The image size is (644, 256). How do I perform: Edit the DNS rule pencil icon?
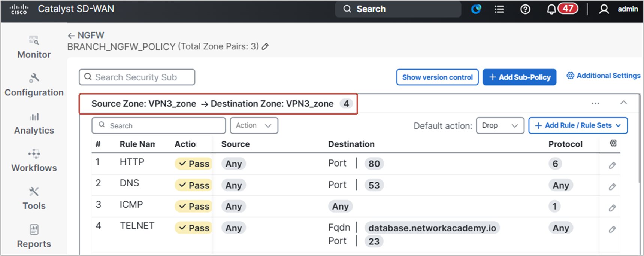(612, 186)
